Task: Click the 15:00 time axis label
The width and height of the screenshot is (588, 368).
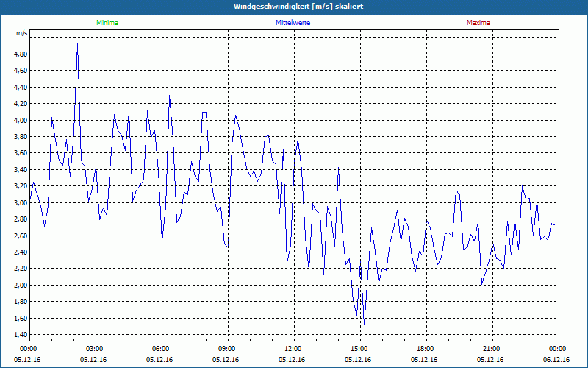Action: (360, 349)
